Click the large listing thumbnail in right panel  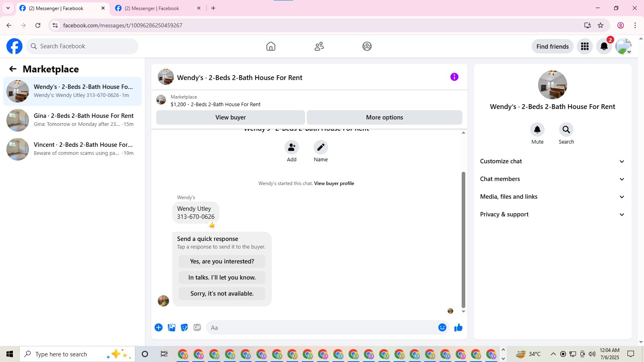(553, 85)
